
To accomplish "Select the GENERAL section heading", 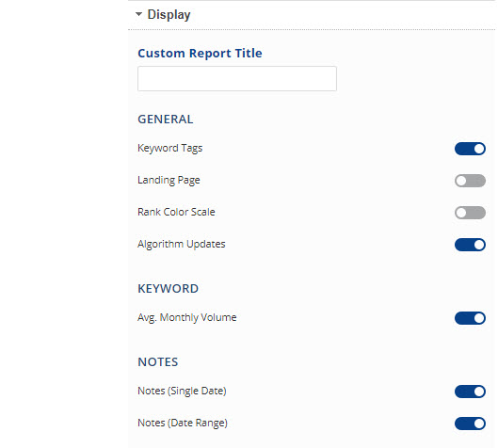I will point(165,120).
